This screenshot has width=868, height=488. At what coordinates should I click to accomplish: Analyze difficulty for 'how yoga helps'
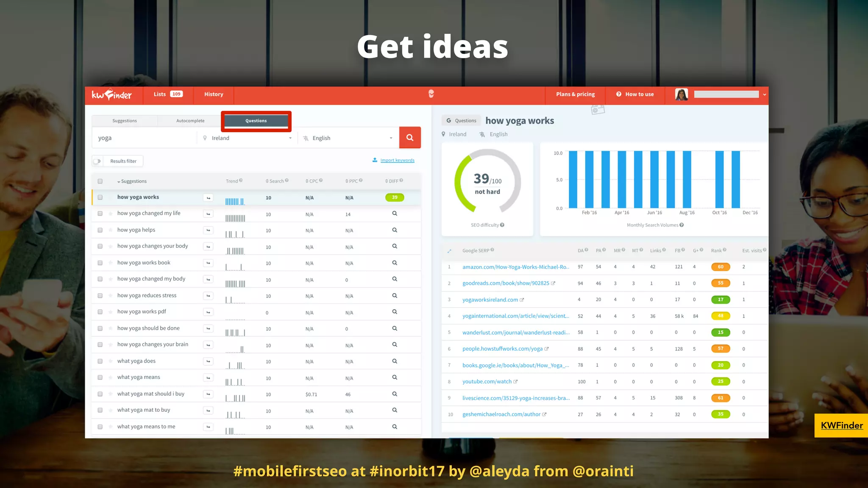(395, 230)
